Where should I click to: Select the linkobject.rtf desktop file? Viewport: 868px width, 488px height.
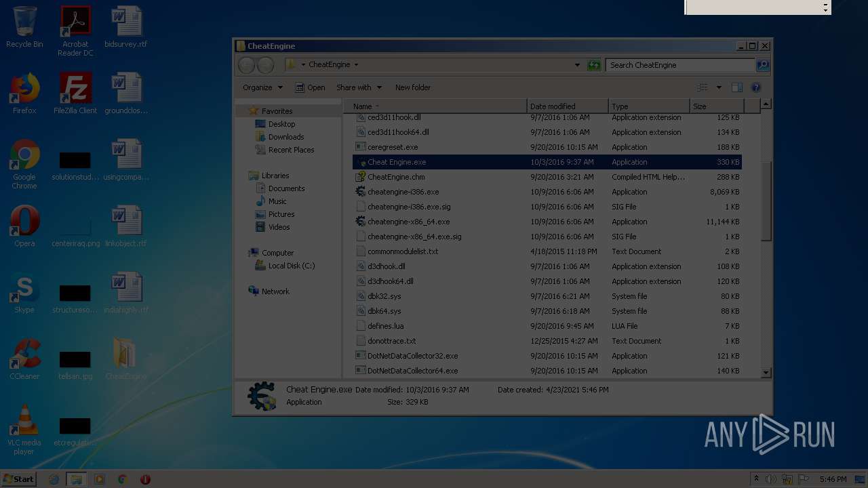point(126,226)
